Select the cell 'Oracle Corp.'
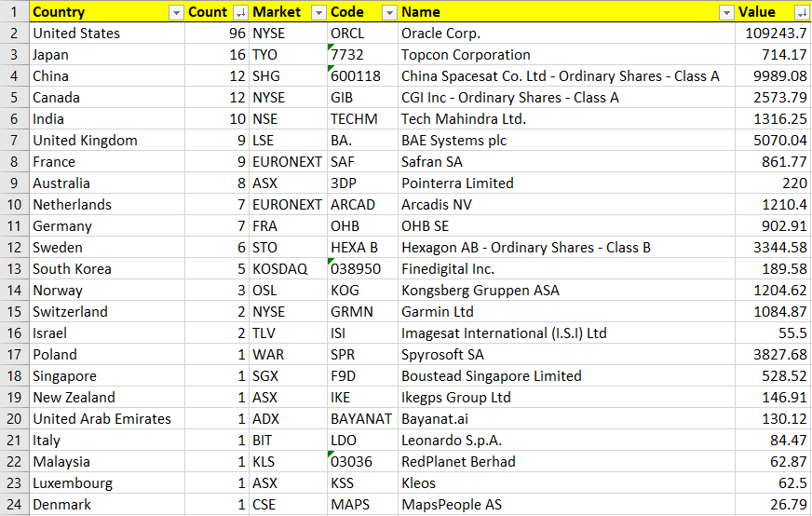Viewport: 812px width, 516px height. pyautogui.click(x=566, y=34)
